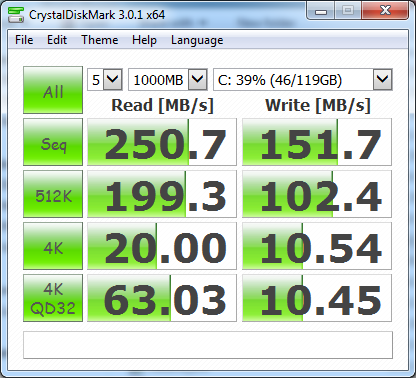416x378 pixels.
Task: Click the empty comment field at bottom
Action: tap(208, 345)
